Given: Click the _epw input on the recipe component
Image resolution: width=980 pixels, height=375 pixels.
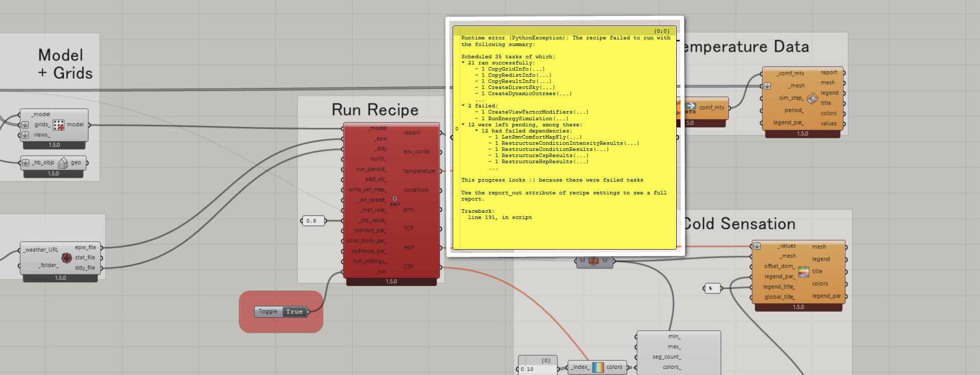Looking at the screenshot, I should (x=381, y=139).
